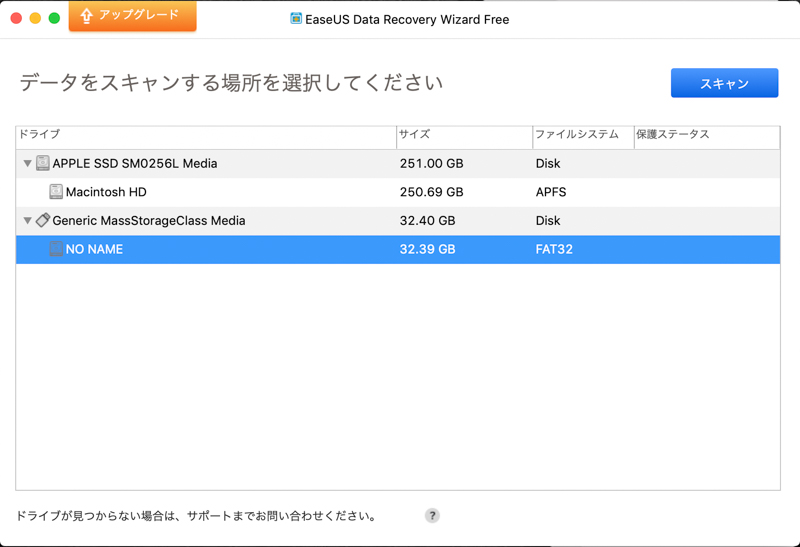Click Disk cell in APPLE SSD row

(548, 163)
